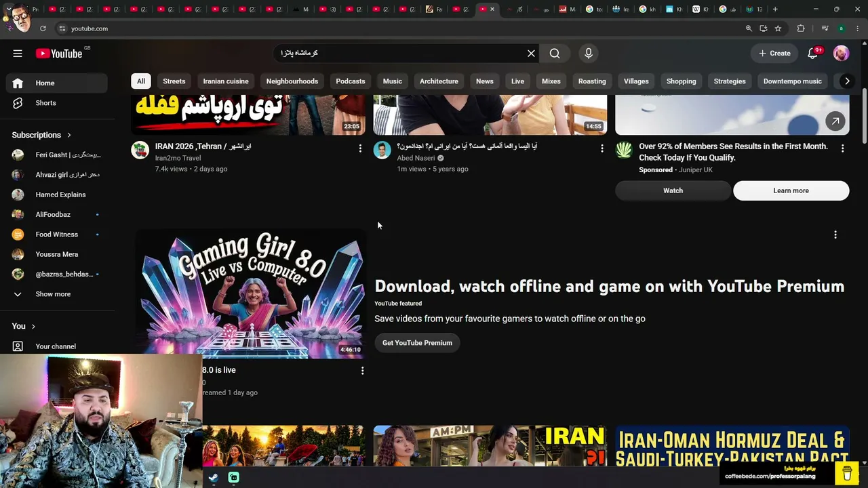The width and height of the screenshot is (868, 488).
Task: Filter by the Villages chip
Action: [x=636, y=81]
